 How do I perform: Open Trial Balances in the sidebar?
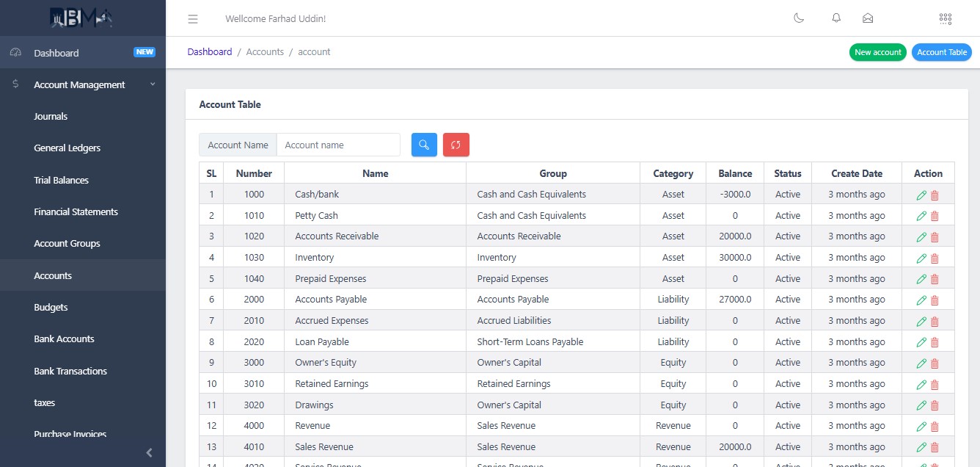click(x=83, y=180)
